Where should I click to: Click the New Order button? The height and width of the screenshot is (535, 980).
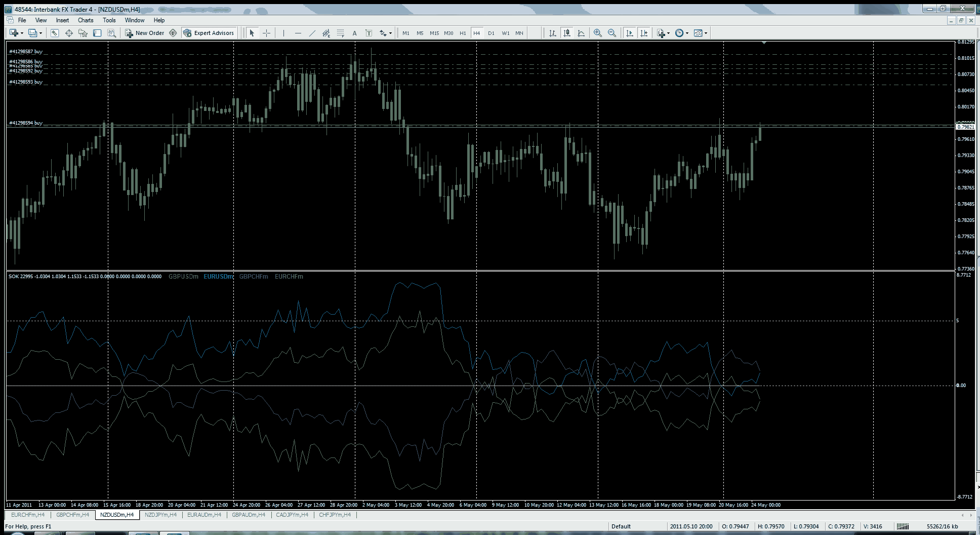145,33
